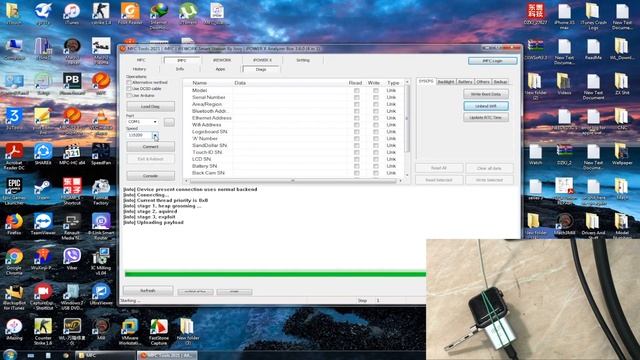Image resolution: width=640 pixels, height=360 pixels.
Task: Open the UltraViewer desktop shortcut
Action: (x=101, y=294)
